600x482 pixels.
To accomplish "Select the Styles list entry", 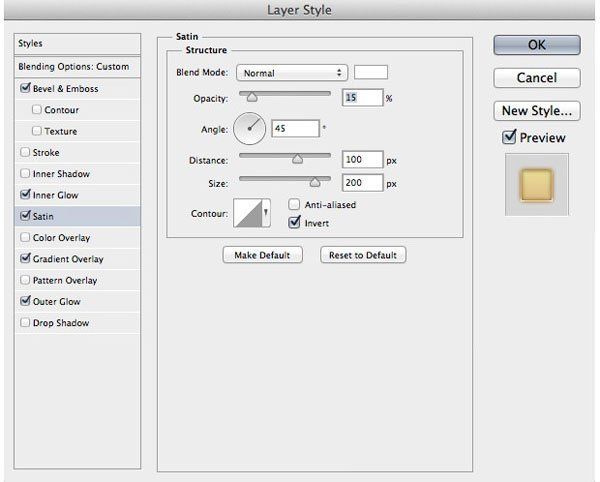I will tap(77, 44).
